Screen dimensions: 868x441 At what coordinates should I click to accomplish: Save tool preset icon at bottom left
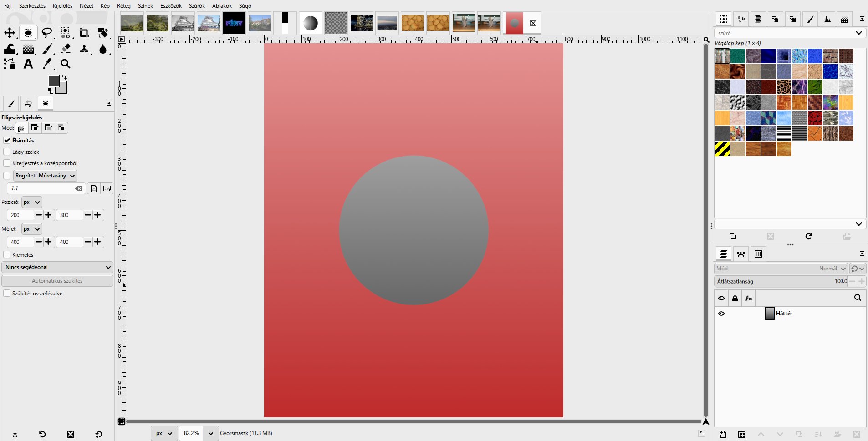point(15,434)
